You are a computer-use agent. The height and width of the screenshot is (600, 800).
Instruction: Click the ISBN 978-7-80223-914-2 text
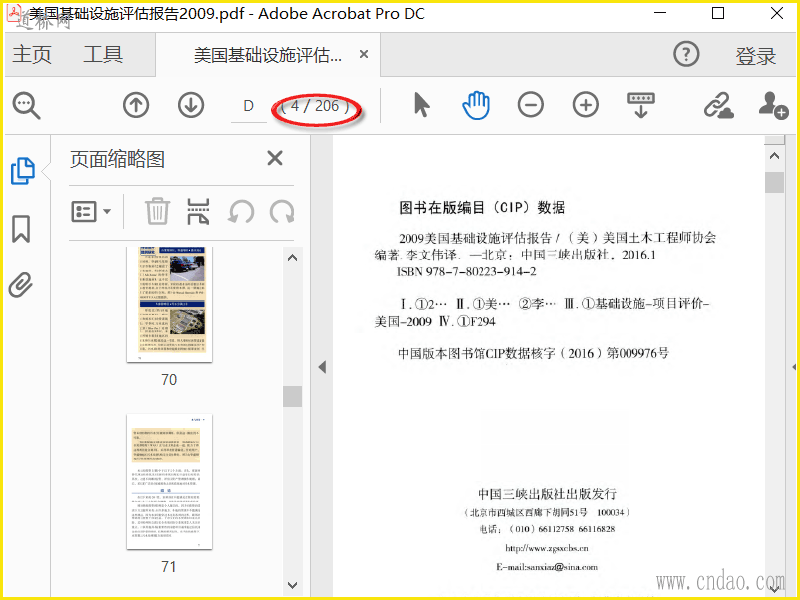pyautogui.click(x=466, y=271)
